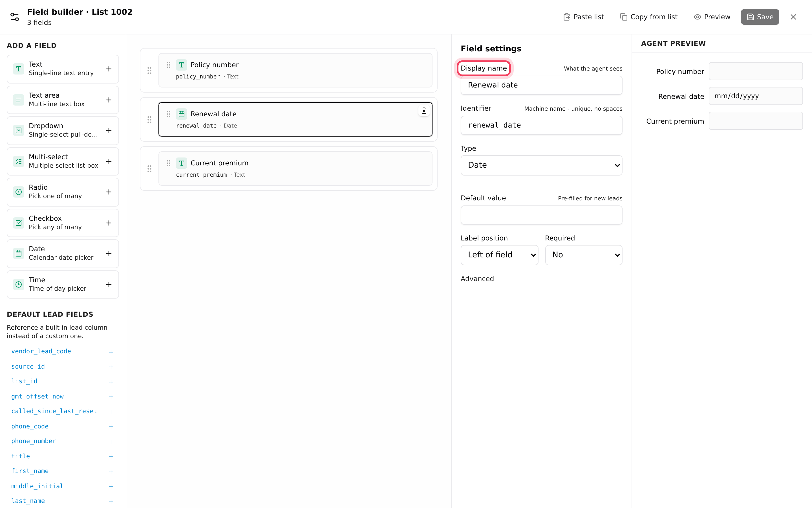
Task: Open the Required dropdown showing No
Action: click(x=584, y=255)
